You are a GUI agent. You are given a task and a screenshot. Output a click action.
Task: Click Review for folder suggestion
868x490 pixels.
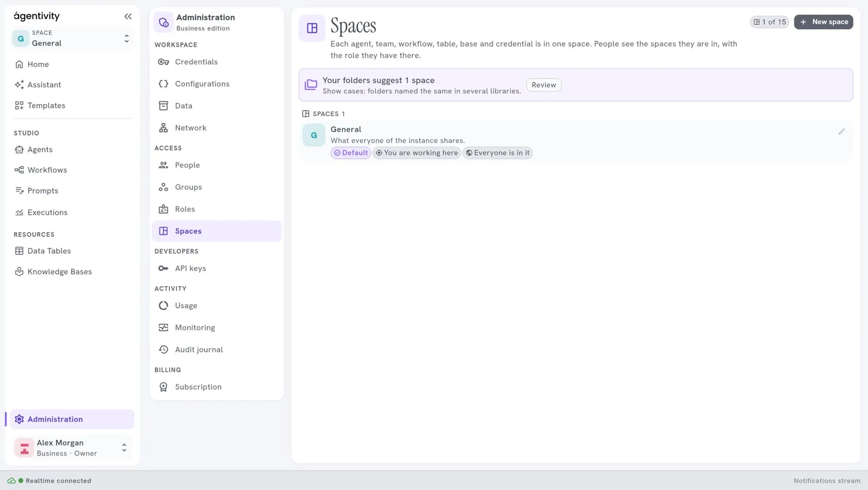[x=544, y=85]
